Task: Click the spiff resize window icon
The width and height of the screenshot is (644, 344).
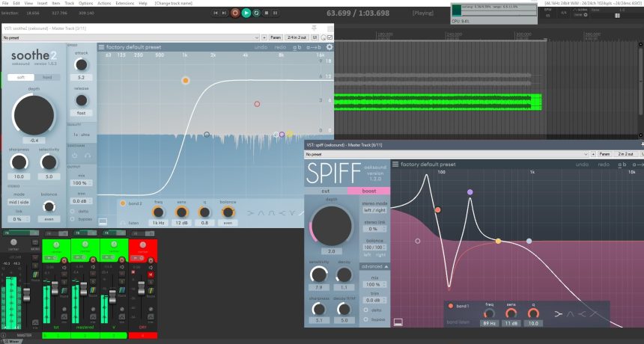Action: click(x=398, y=322)
